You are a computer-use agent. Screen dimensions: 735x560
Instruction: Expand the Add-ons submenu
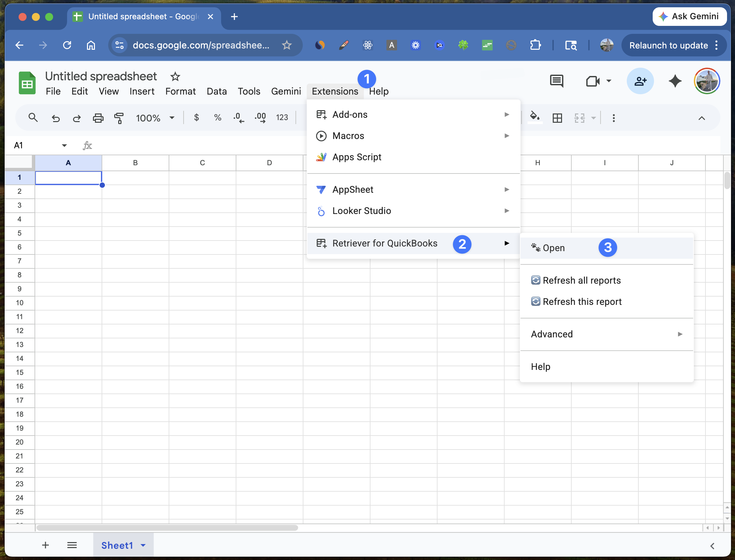pyautogui.click(x=413, y=115)
